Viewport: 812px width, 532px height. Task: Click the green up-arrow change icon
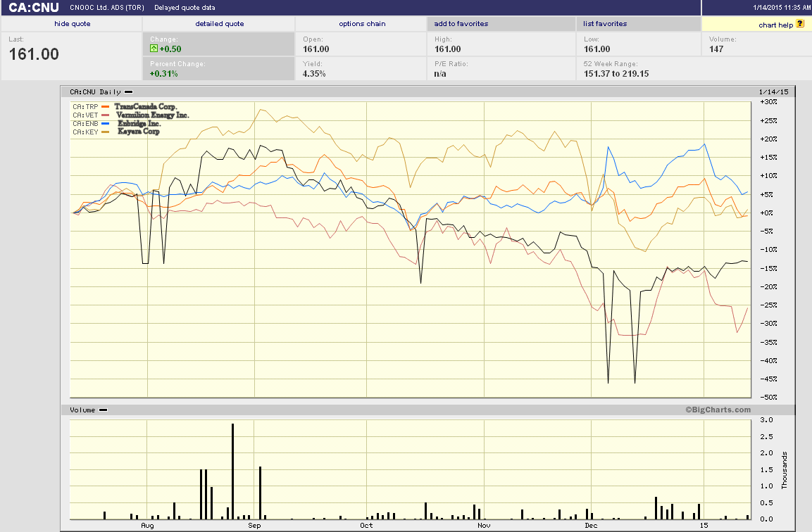click(154, 49)
